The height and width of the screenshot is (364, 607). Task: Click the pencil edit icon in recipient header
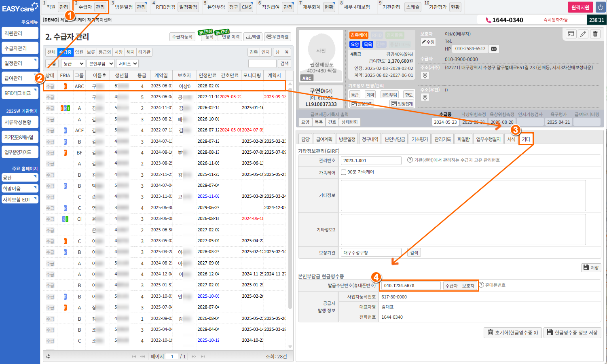click(583, 34)
